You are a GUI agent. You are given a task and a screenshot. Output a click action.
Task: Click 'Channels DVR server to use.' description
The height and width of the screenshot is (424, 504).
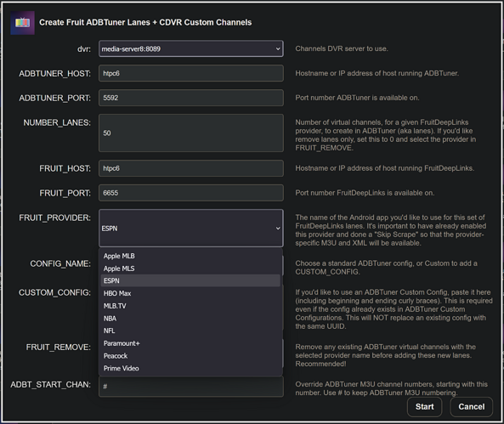342,49
